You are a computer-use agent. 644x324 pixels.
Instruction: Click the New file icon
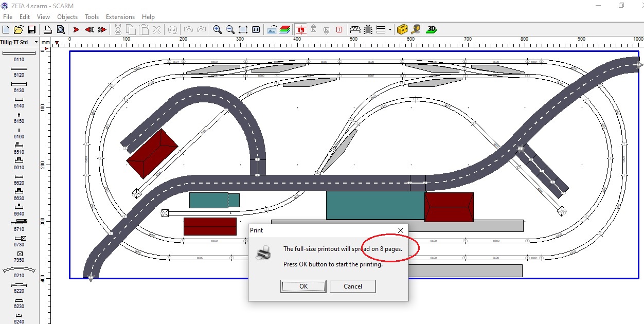coord(7,30)
